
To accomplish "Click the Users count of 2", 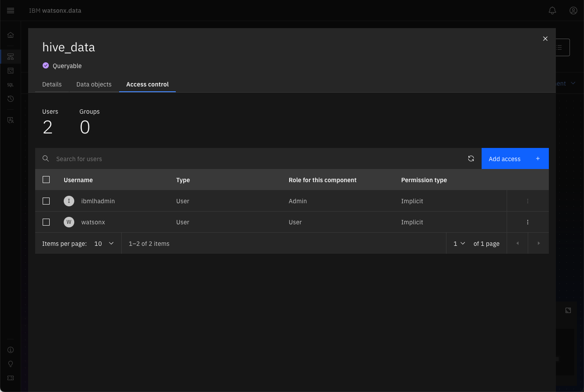I will click(x=47, y=127).
